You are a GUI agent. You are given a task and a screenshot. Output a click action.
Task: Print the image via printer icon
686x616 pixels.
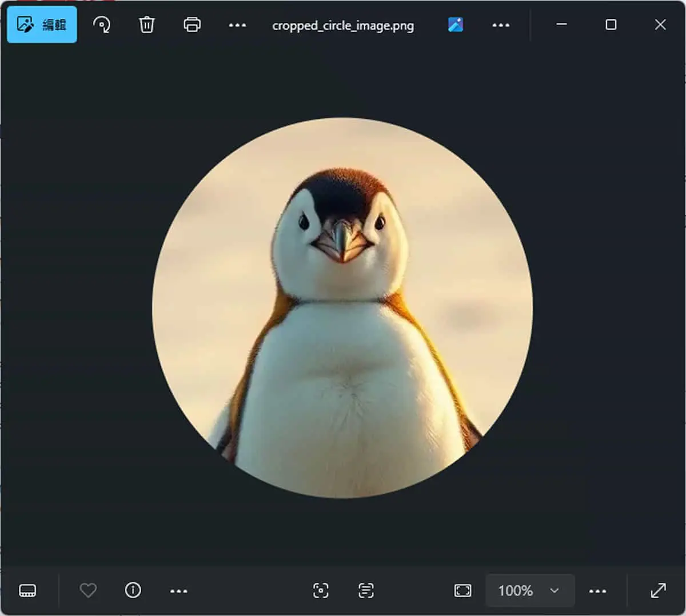point(192,25)
